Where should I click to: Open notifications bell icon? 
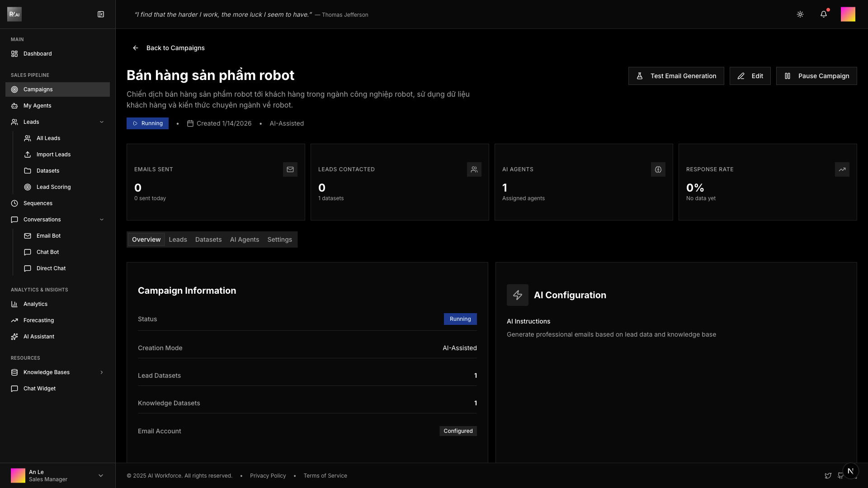[x=824, y=14]
